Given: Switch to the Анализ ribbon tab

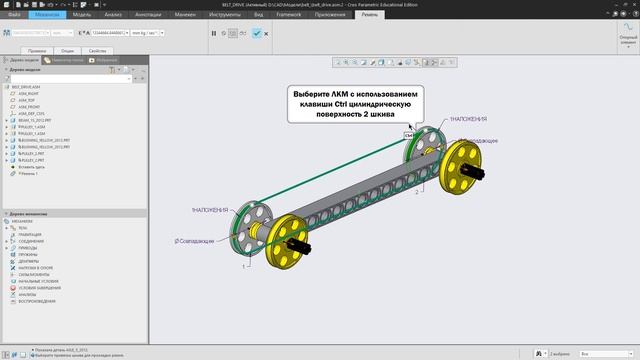Looking at the screenshot, I should point(113,15).
